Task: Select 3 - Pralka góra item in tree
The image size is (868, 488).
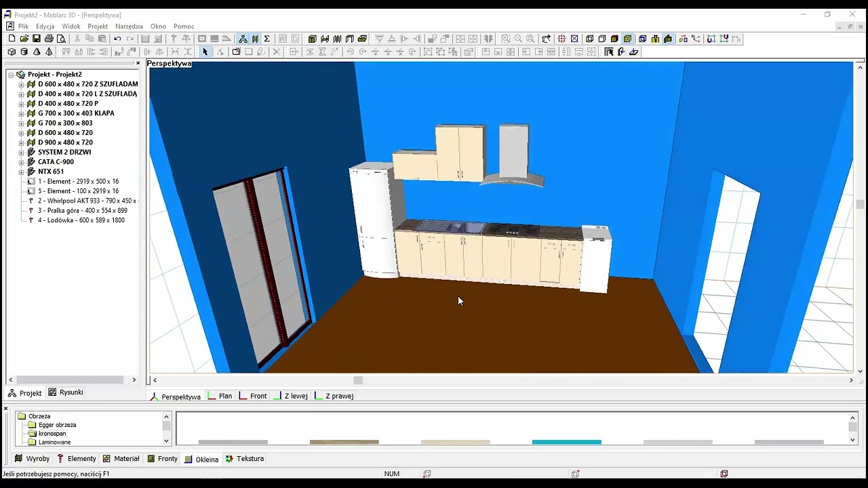Action: [82, 211]
